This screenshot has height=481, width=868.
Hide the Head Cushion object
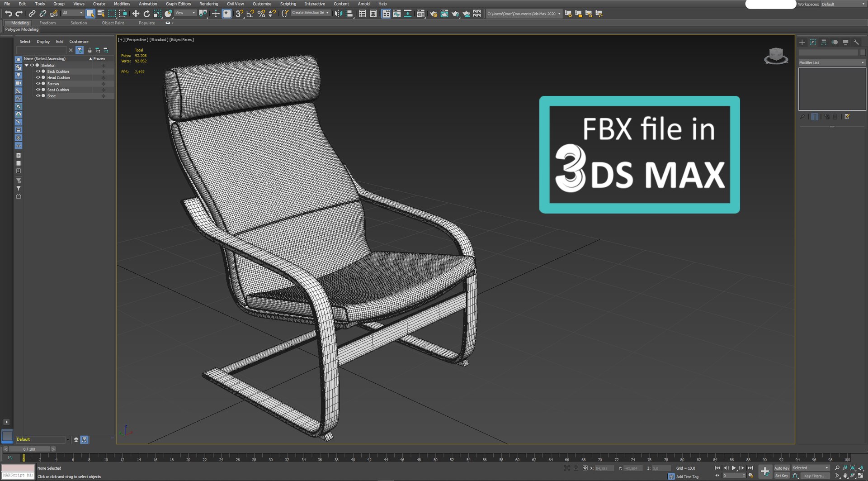[x=38, y=77]
